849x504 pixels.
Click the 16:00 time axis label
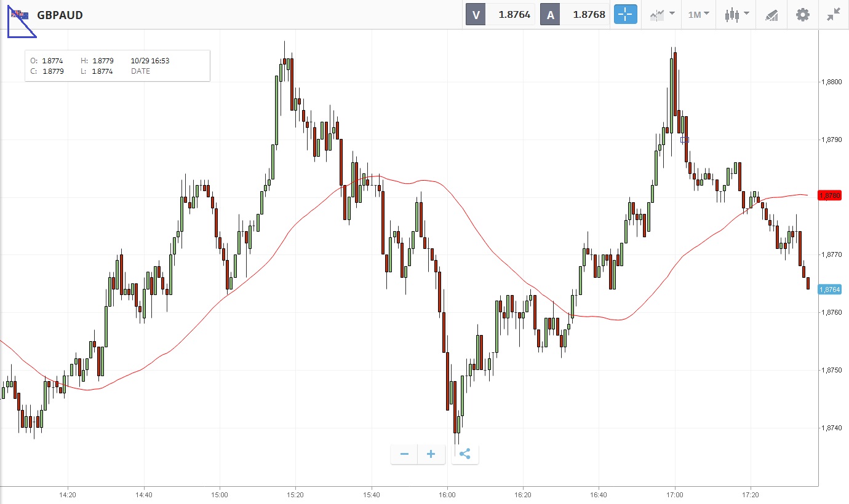[x=447, y=494]
